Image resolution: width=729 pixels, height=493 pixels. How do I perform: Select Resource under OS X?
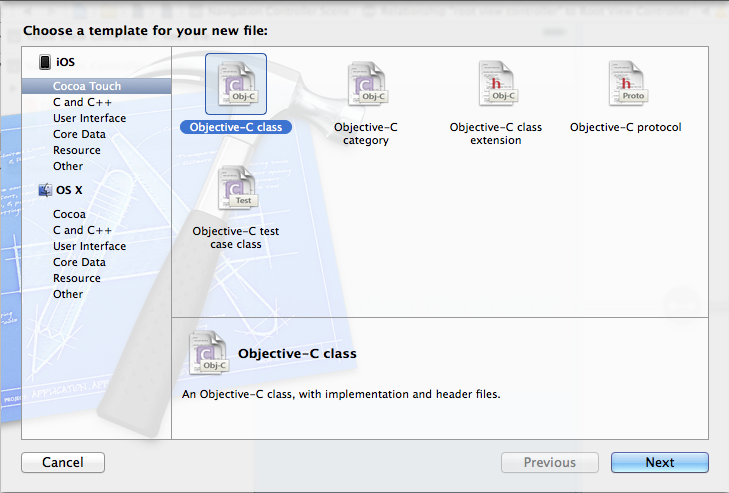click(96, 278)
